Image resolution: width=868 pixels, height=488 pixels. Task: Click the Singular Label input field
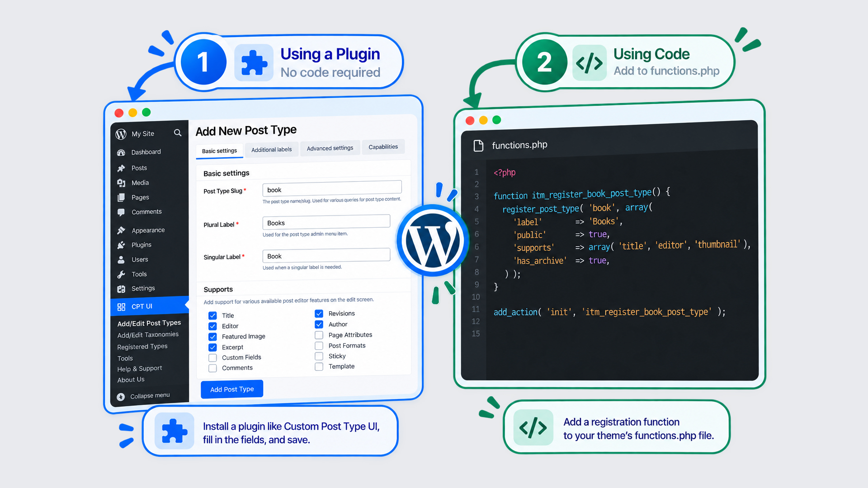coord(326,255)
